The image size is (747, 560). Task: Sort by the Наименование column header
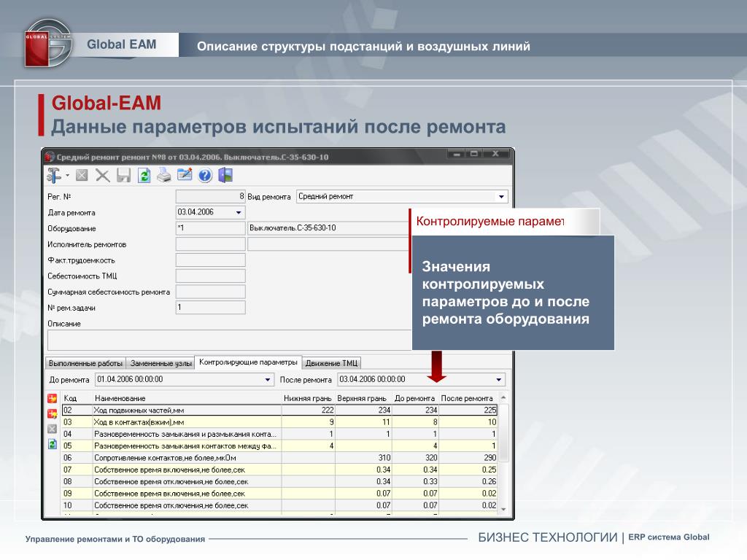pyautogui.click(x=187, y=398)
